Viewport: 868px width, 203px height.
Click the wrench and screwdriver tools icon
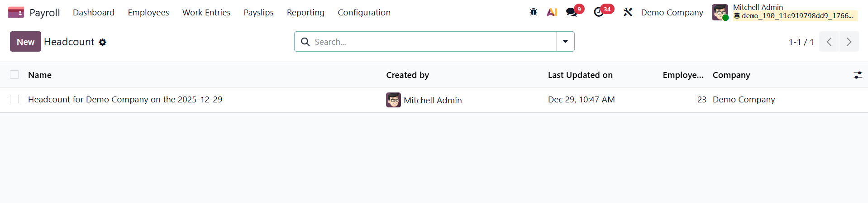(628, 12)
